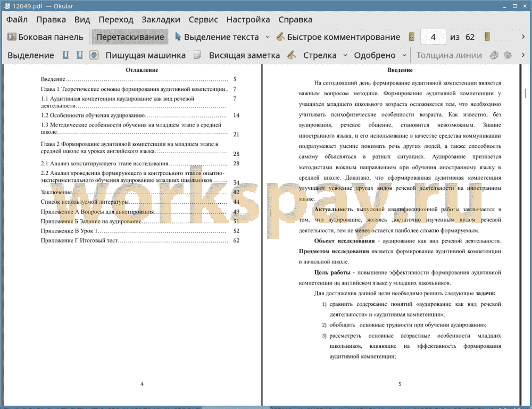Activate the Перетаскивание browse mode
This screenshot has height=409, width=532.
[130, 37]
